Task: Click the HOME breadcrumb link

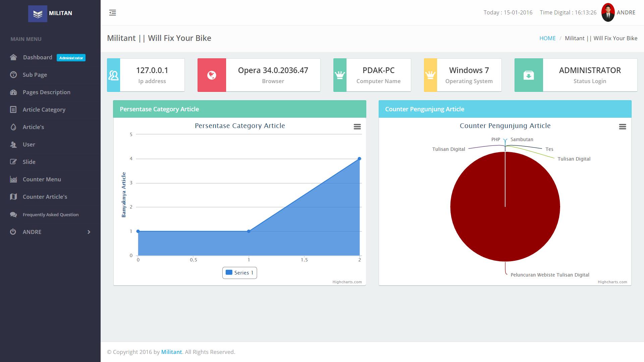Action: coord(547,38)
